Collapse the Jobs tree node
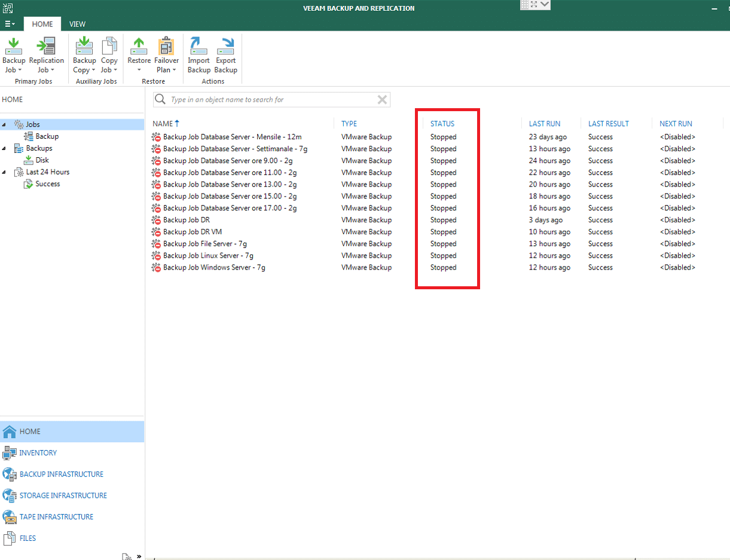730x560 pixels. [5, 124]
